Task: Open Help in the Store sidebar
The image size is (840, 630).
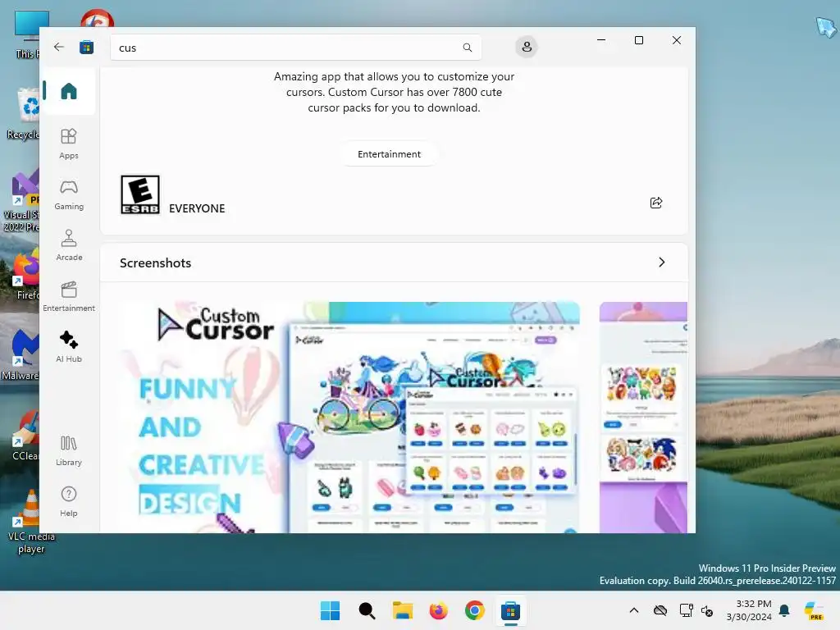Action: [x=69, y=501]
